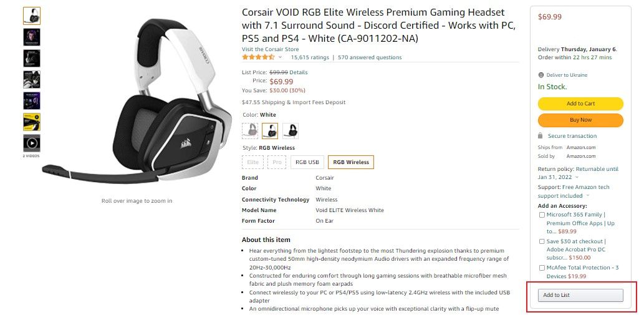The width and height of the screenshot is (644, 315).
Task: Open the yellow Corsair infographic thumbnail
Action: click(x=32, y=122)
